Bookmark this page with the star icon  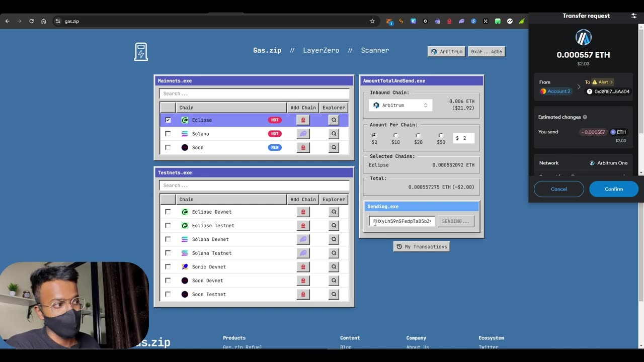pyautogui.click(x=372, y=21)
